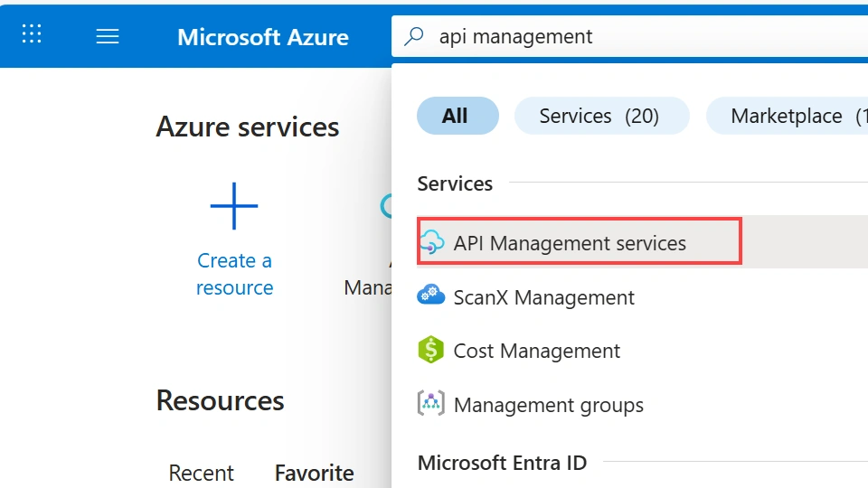
Task: Click the Resources heading
Action: pyautogui.click(x=221, y=400)
